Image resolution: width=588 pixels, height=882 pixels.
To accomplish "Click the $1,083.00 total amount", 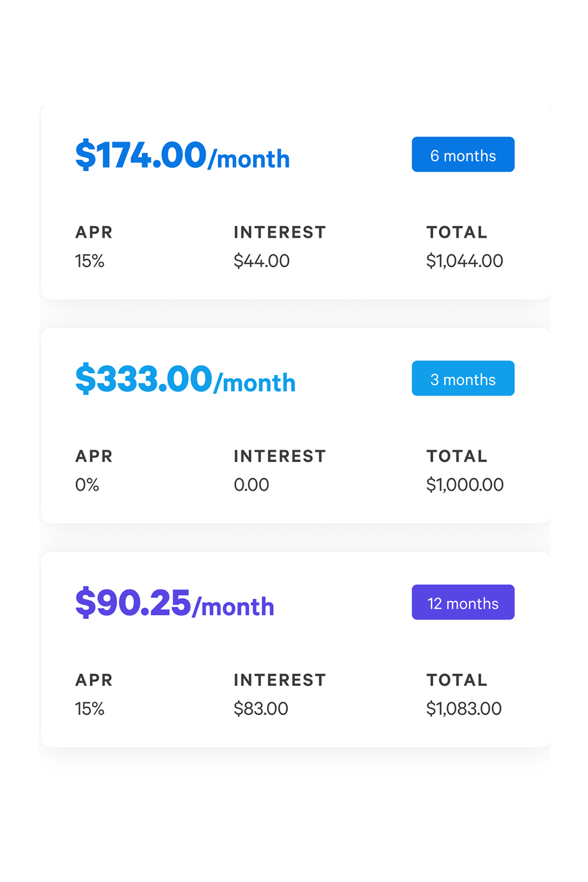I will click(464, 709).
